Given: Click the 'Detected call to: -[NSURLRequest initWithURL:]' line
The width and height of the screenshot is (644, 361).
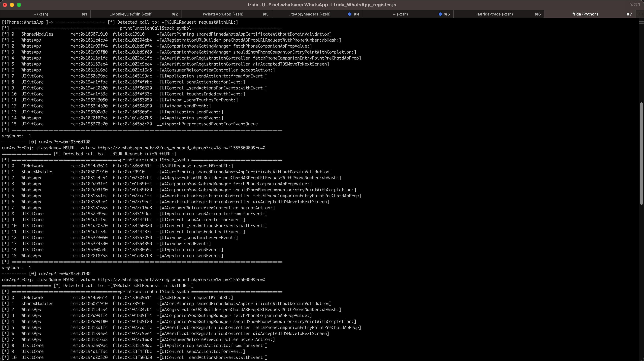Looking at the screenshot, I should point(120,154).
